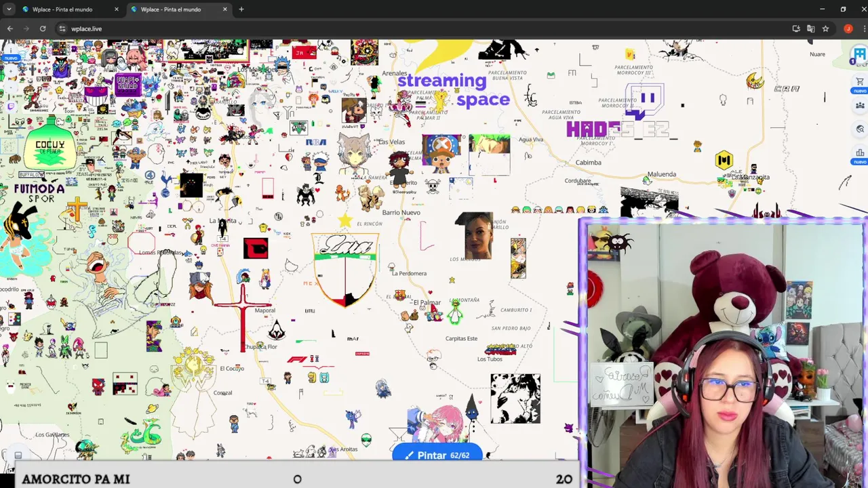Click the streaming space text artwork
Image resolution: width=868 pixels, height=488 pixels.
pos(454,90)
